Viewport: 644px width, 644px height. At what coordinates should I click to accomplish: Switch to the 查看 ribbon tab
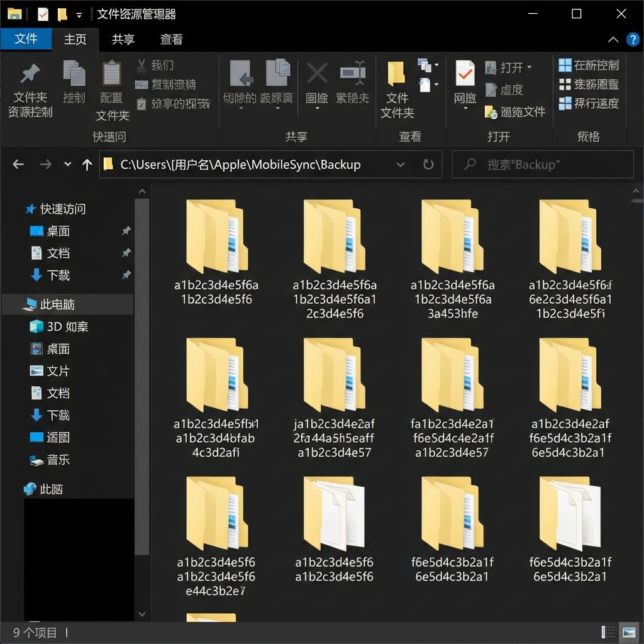(x=171, y=39)
